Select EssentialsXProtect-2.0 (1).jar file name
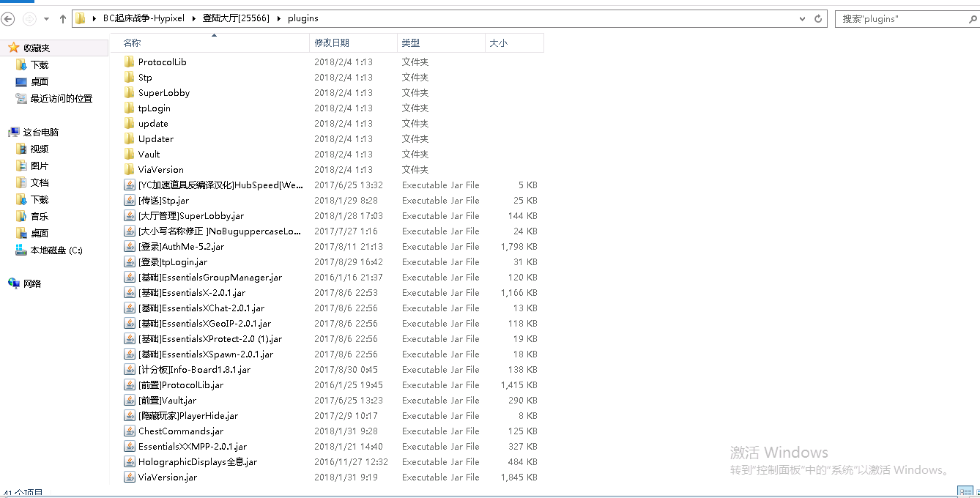This screenshot has width=980, height=498. [210, 338]
